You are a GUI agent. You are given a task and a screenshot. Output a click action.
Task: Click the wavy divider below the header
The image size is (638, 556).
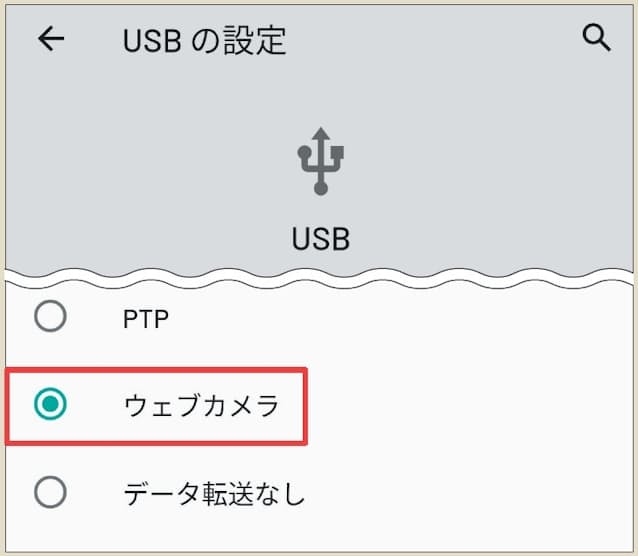click(x=320, y=273)
